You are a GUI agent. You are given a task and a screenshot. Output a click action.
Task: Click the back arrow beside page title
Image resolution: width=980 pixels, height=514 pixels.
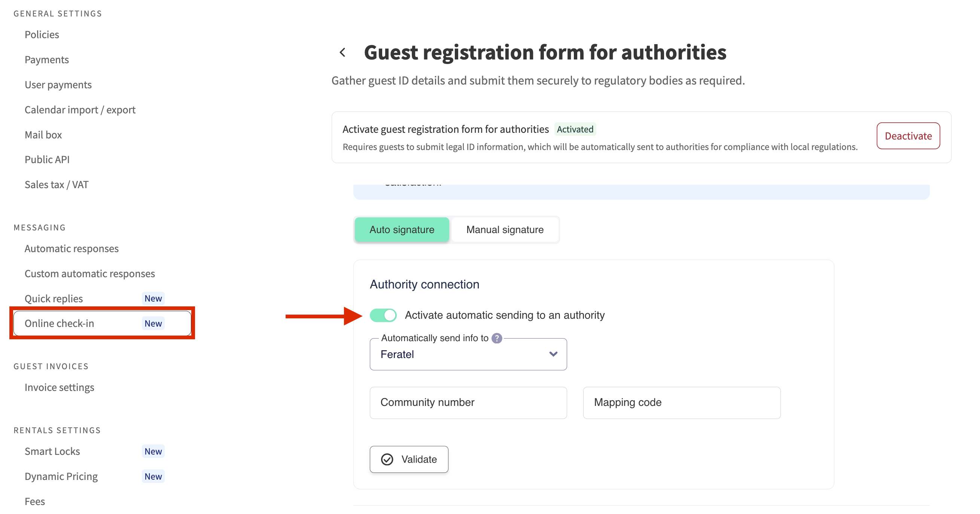[343, 52]
